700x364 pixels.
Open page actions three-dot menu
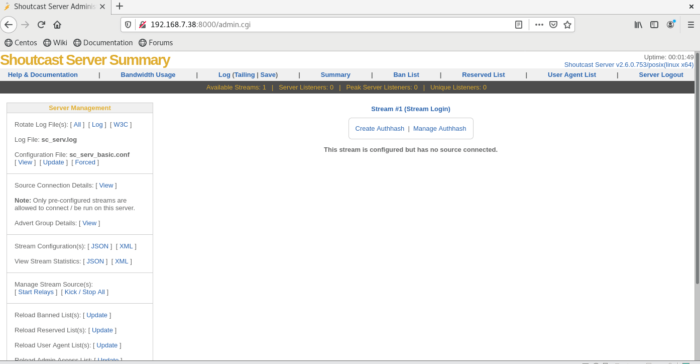pos(539,25)
